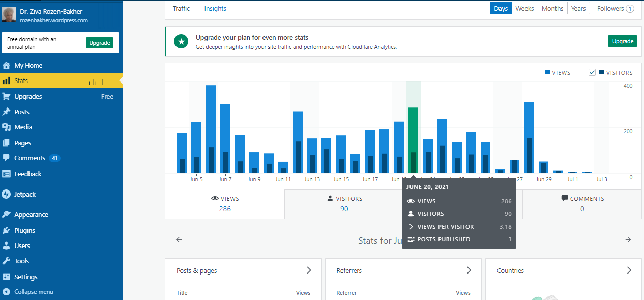Click the Stats bar chart icon
644x300 pixels.
tap(6, 80)
